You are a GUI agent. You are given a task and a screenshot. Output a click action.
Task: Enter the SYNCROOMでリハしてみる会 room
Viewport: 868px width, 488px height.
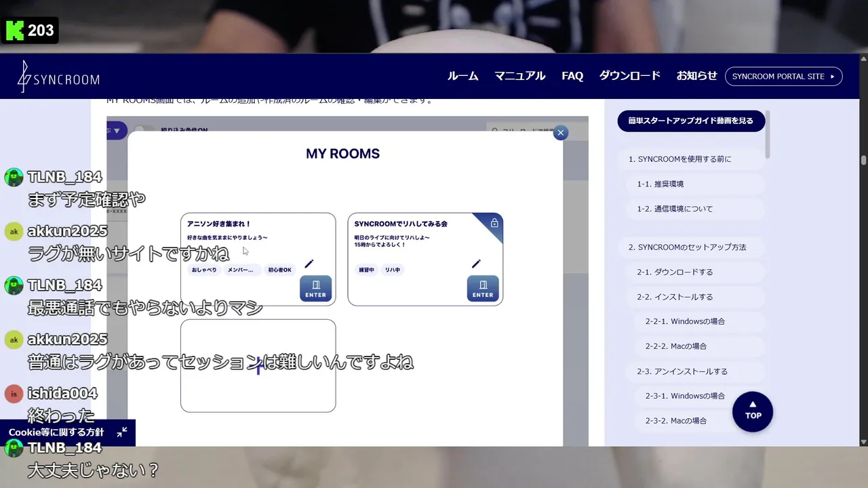pos(483,288)
